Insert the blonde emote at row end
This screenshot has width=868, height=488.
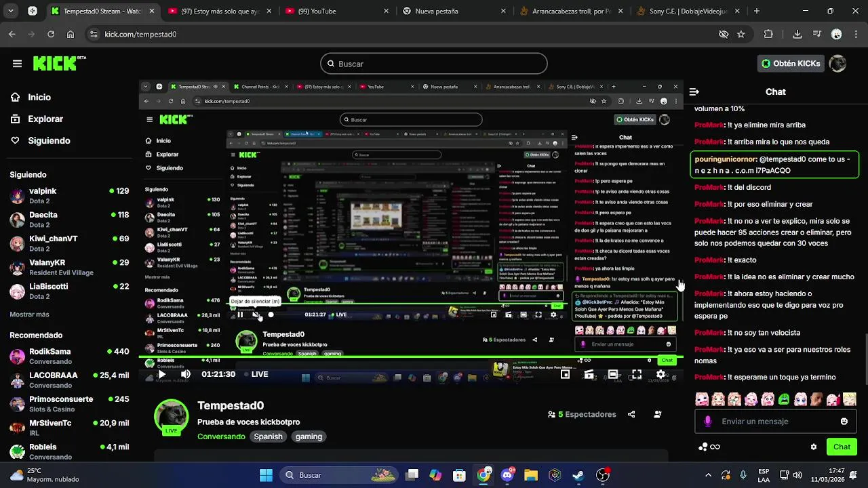850,399
